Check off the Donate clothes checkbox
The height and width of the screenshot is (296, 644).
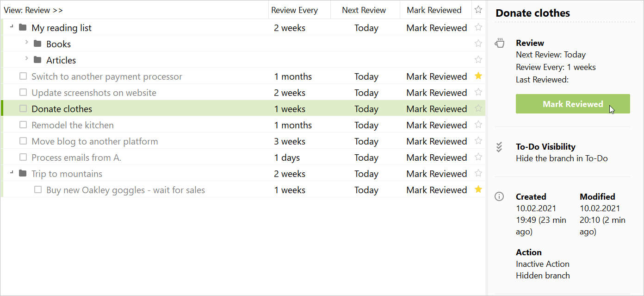tap(23, 108)
